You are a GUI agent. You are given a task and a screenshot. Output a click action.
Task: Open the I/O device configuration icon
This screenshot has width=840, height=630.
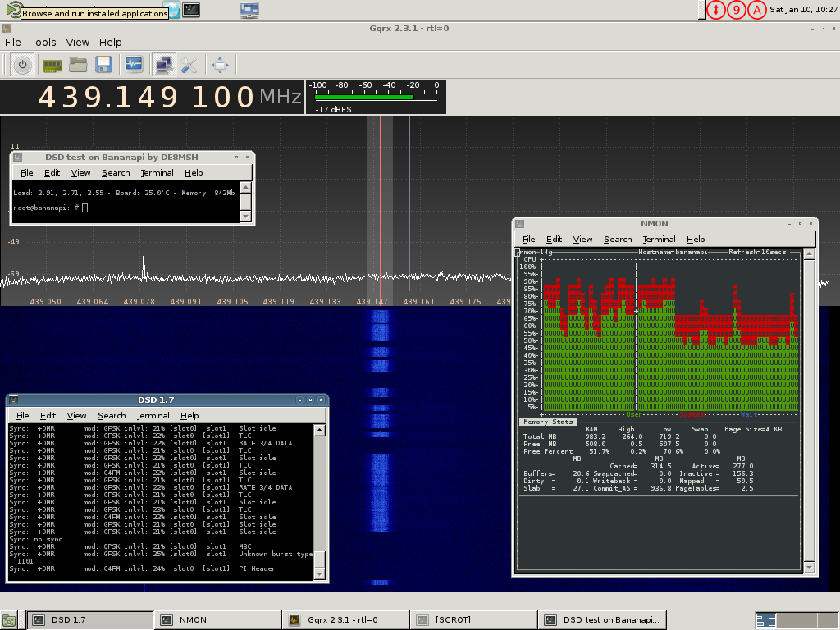pyautogui.click(x=53, y=65)
